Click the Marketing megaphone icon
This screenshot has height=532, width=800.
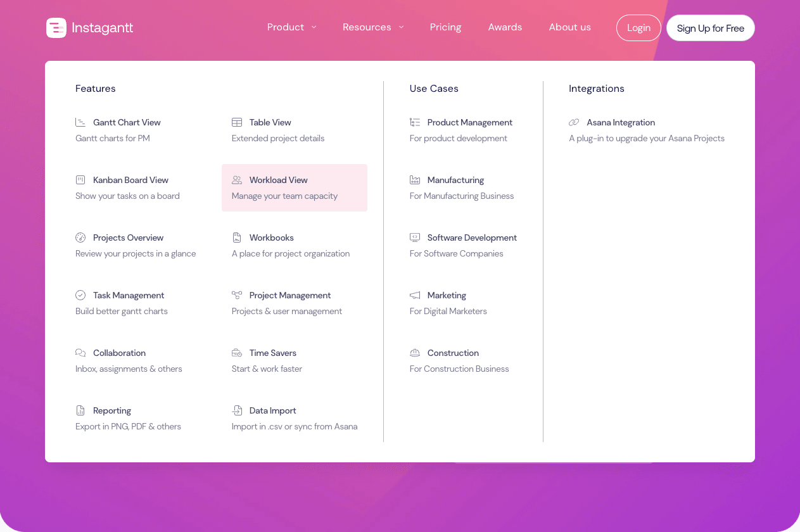point(415,295)
